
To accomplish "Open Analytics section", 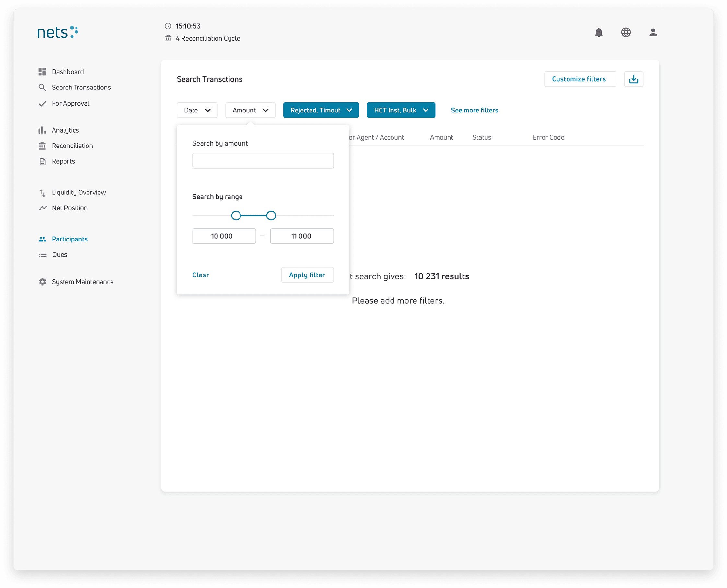I will point(65,130).
